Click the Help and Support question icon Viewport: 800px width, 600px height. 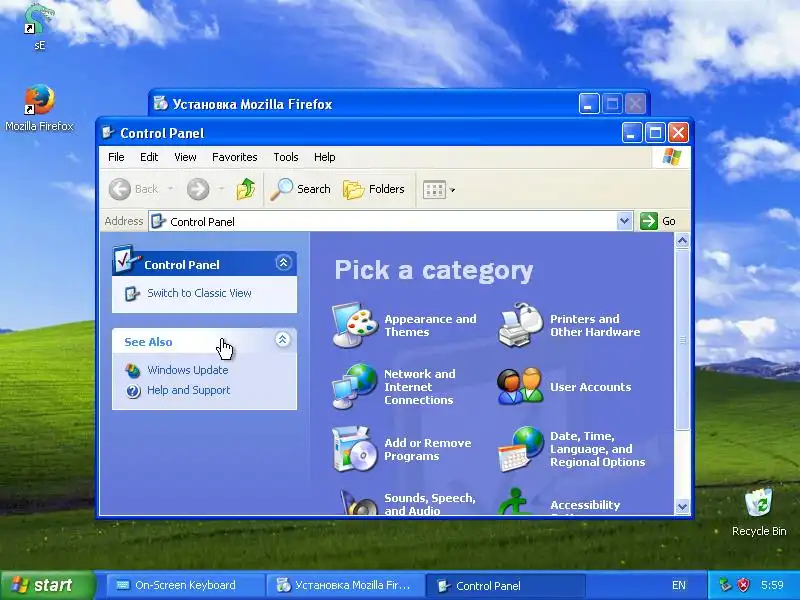[x=133, y=391]
